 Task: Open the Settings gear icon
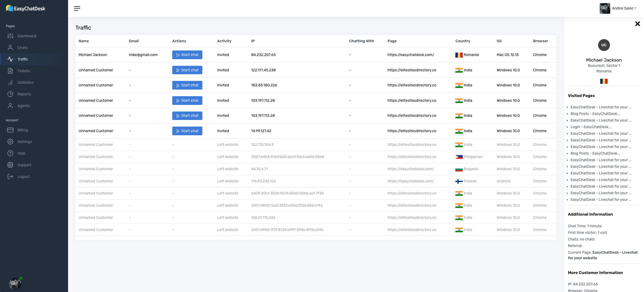coord(10,142)
